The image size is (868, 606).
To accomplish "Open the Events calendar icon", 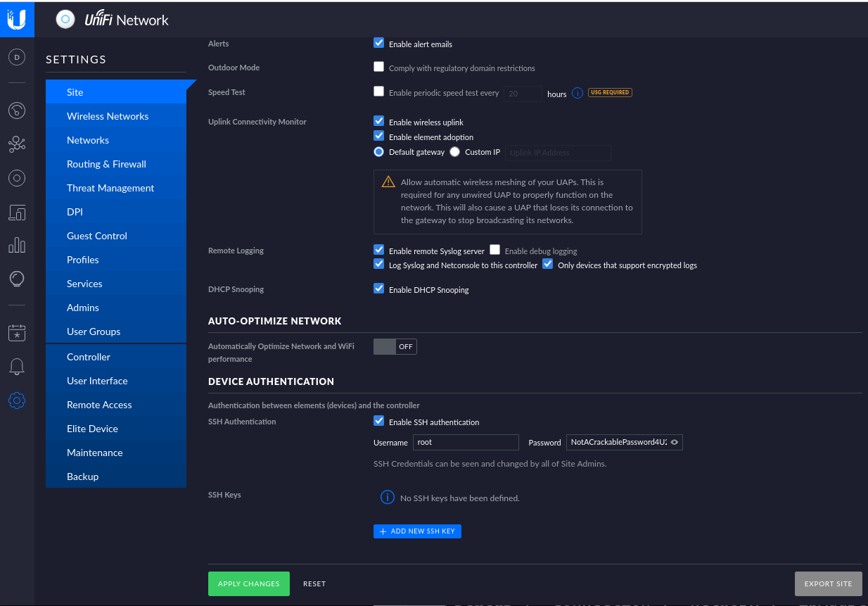I will click(x=17, y=333).
